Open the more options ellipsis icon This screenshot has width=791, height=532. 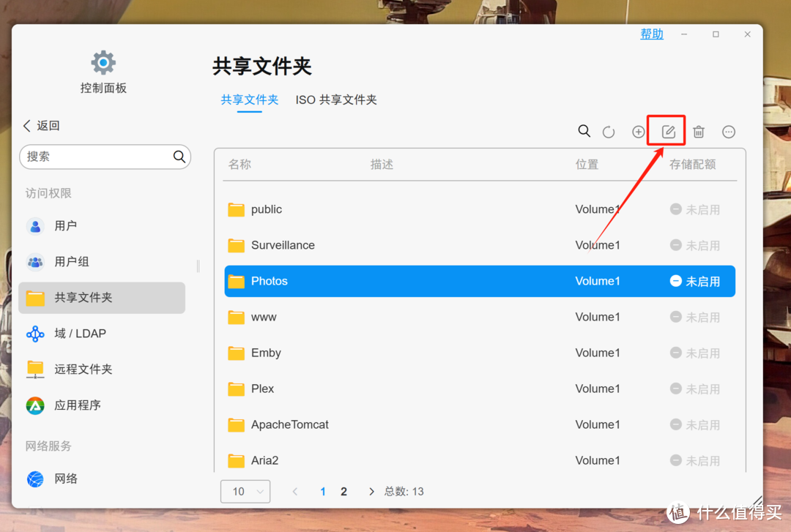(728, 132)
